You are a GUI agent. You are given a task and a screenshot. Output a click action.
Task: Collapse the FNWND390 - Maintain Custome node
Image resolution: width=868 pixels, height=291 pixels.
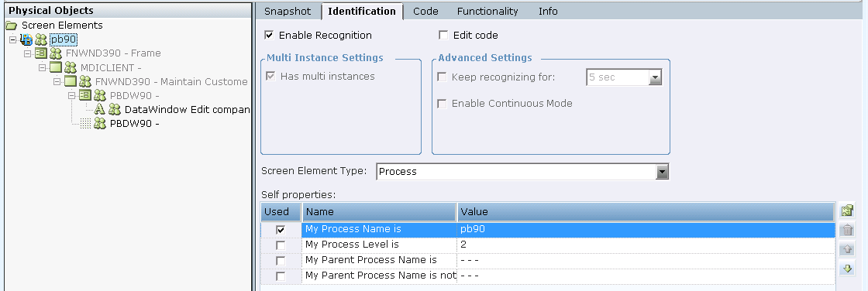(57, 82)
